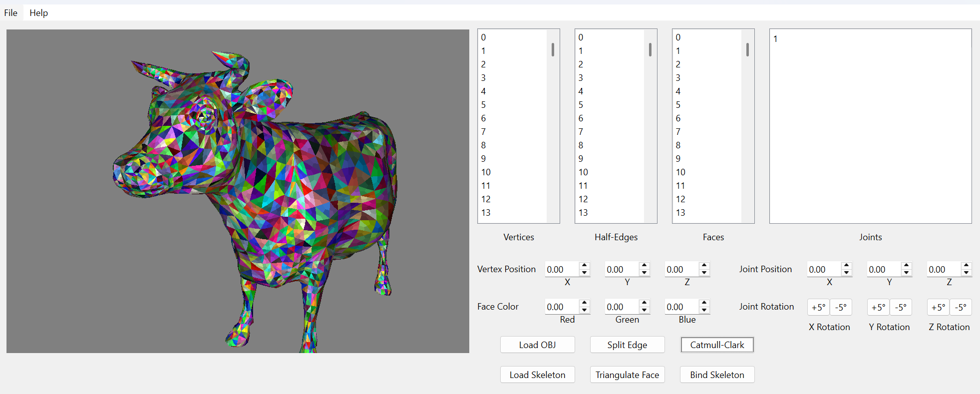Increase Joint Position Y with up arrow
Image resolution: width=980 pixels, height=394 pixels.
(907, 266)
